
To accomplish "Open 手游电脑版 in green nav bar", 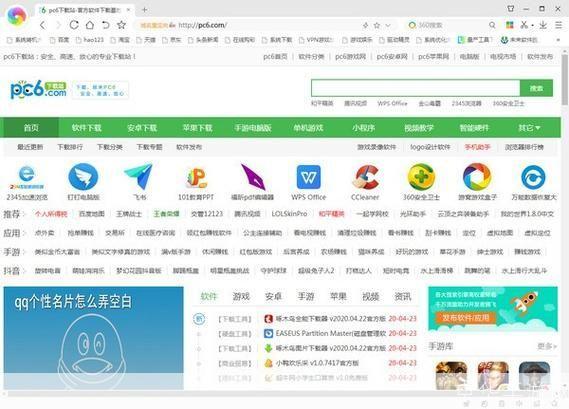I will tap(253, 128).
